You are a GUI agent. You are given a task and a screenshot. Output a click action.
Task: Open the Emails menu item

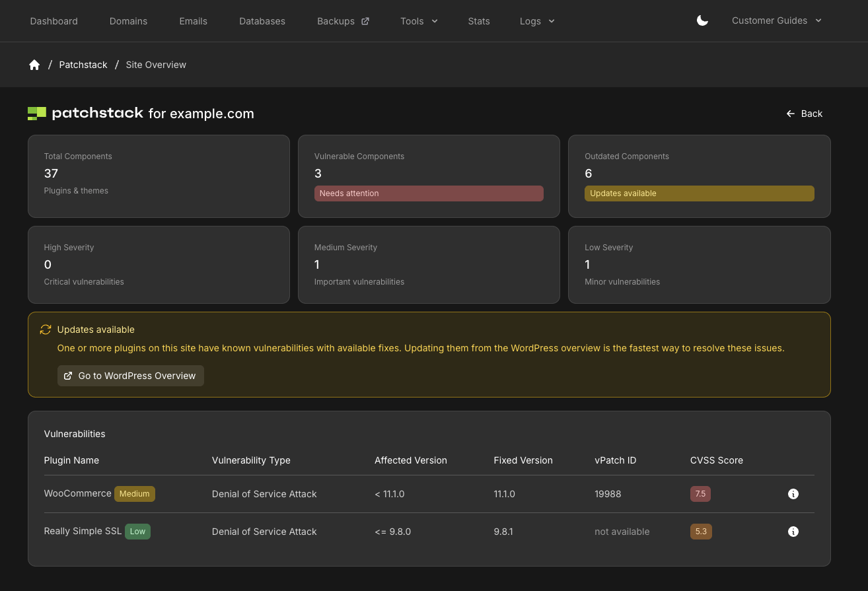pos(193,21)
